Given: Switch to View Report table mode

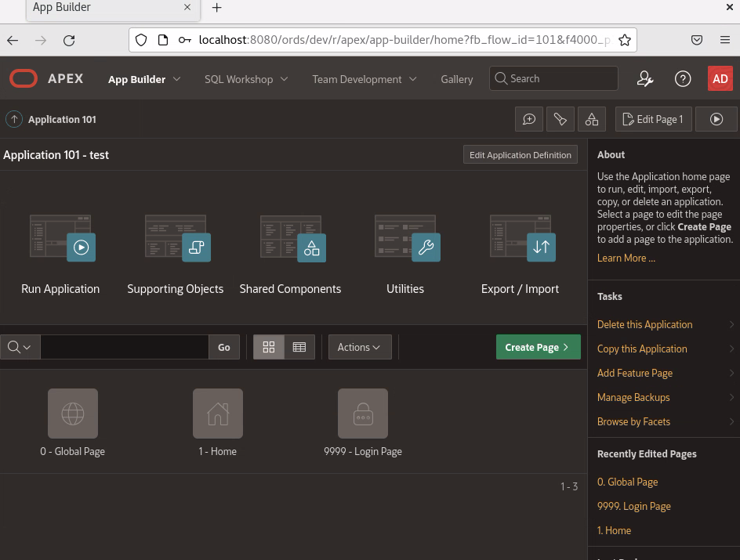Looking at the screenshot, I should click(x=299, y=347).
